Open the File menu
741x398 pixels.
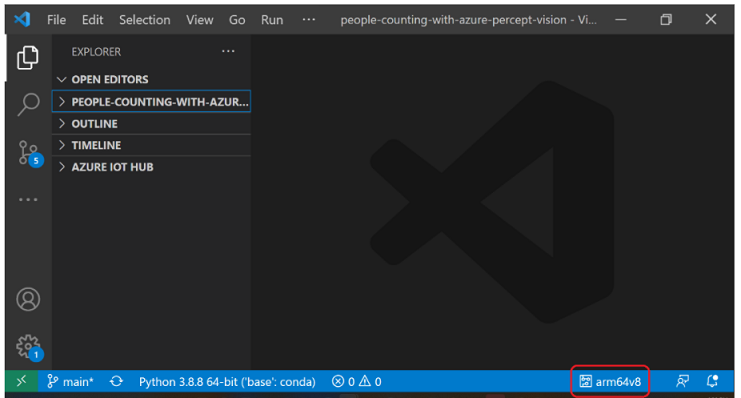pos(56,20)
